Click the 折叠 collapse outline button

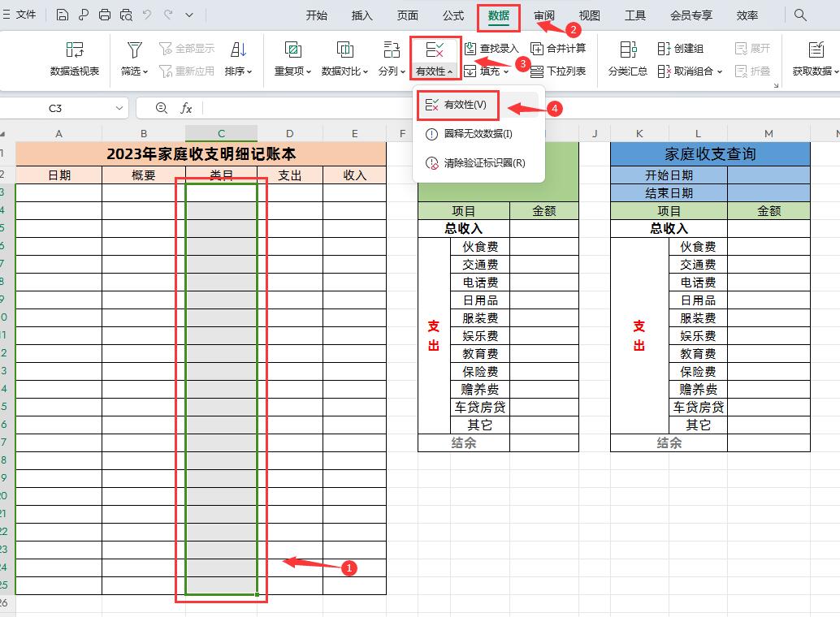tap(753, 71)
